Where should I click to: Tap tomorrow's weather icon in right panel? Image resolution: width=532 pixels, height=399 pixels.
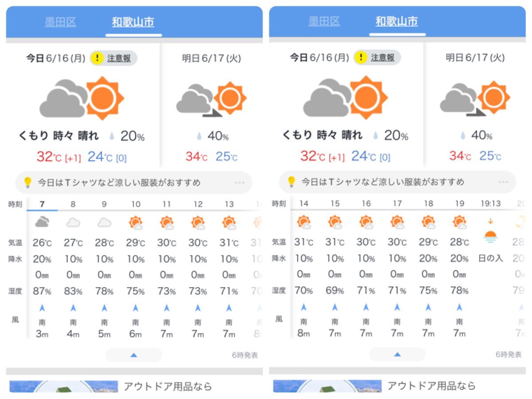tap(475, 99)
